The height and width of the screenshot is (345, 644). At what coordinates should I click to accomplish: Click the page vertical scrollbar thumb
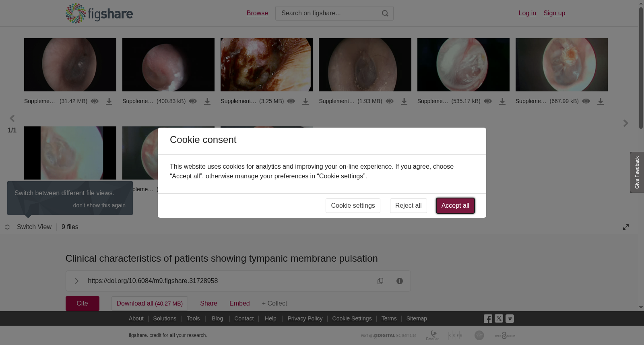[641, 68]
